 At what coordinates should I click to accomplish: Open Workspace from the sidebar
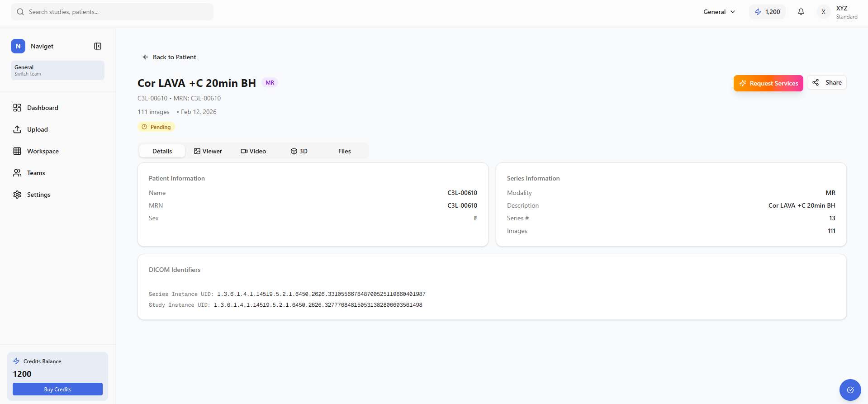(x=43, y=151)
